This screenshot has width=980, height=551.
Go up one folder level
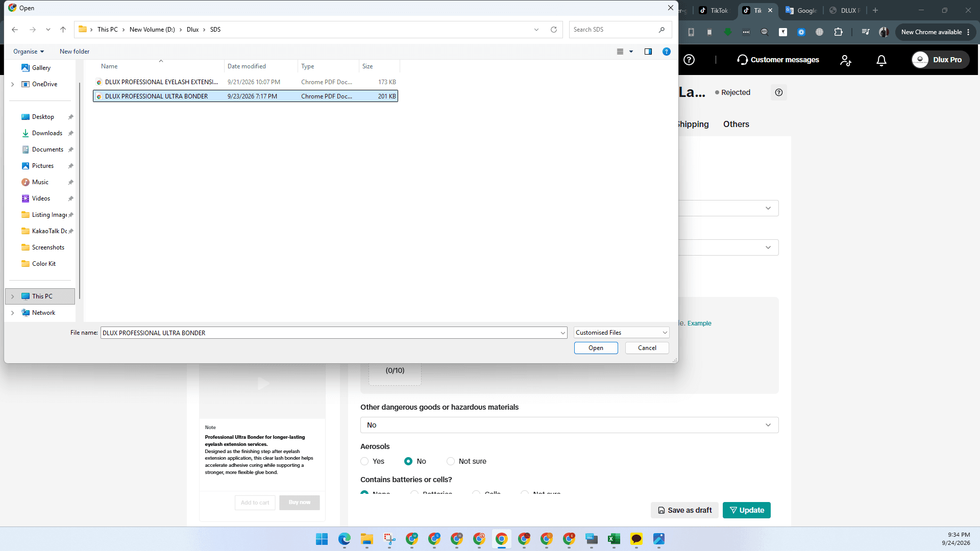click(x=63, y=30)
